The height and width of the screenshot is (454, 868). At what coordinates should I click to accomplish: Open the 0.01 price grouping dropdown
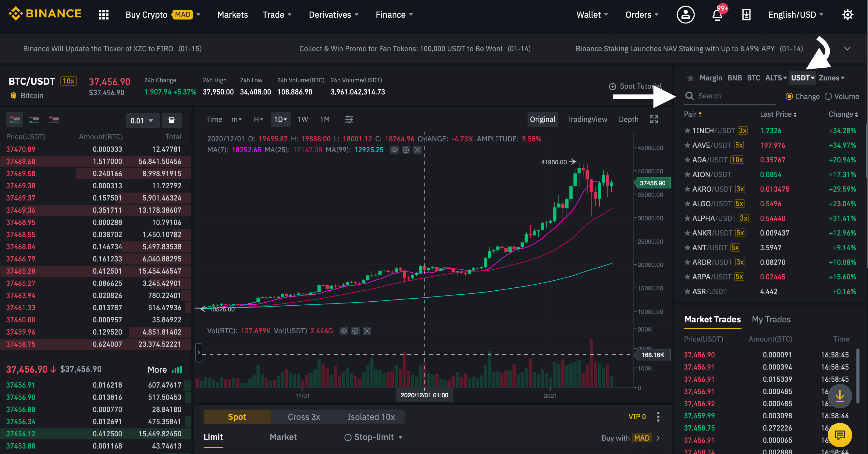(142, 121)
